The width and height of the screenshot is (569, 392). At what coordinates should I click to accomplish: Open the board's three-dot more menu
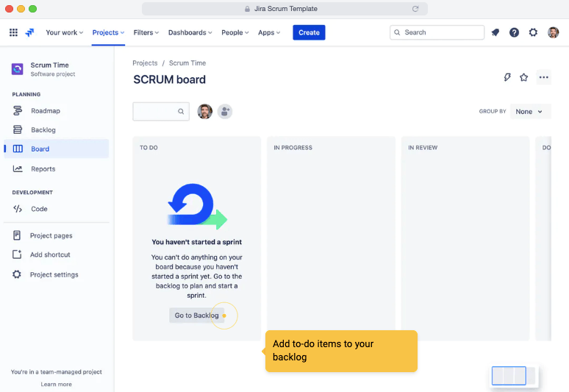[x=543, y=77]
